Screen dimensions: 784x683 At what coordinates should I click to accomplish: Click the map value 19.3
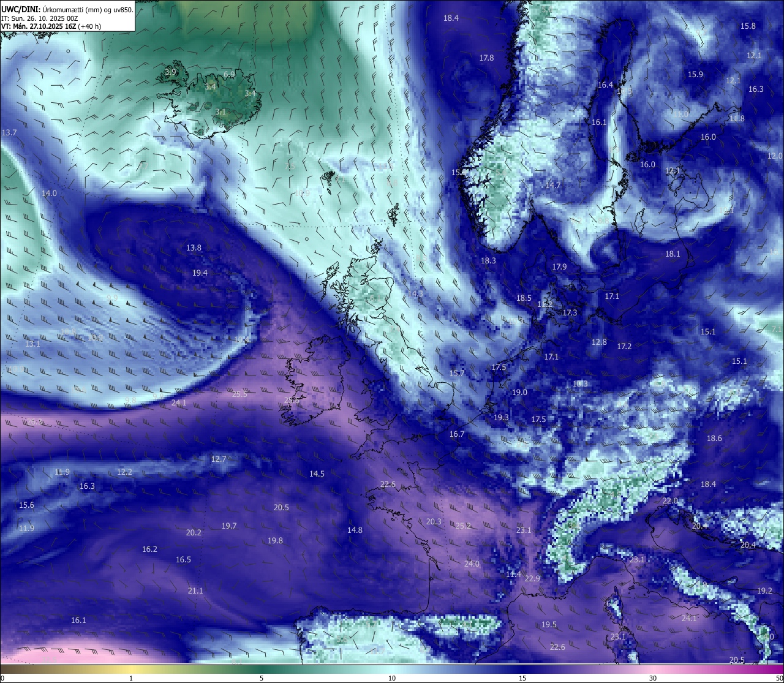(501, 417)
